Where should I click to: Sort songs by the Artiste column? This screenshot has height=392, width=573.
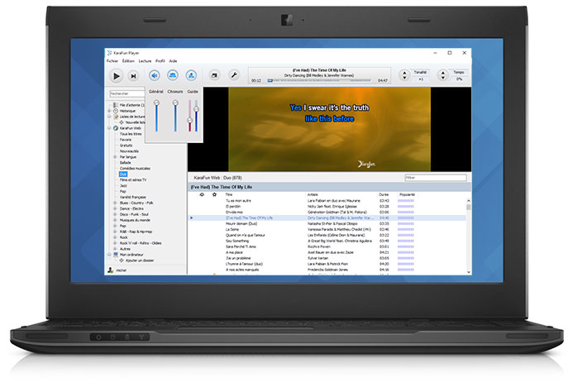point(313,194)
